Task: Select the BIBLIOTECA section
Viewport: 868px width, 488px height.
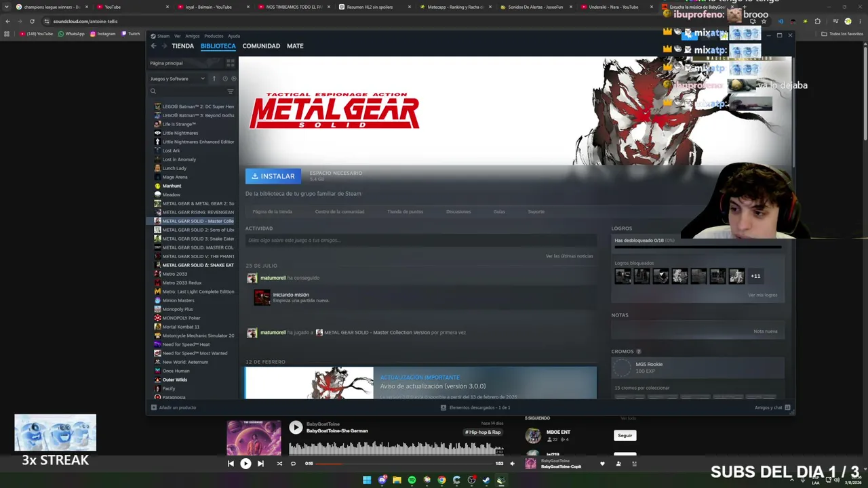Action: pyautogui.click(x=218, y=46)
